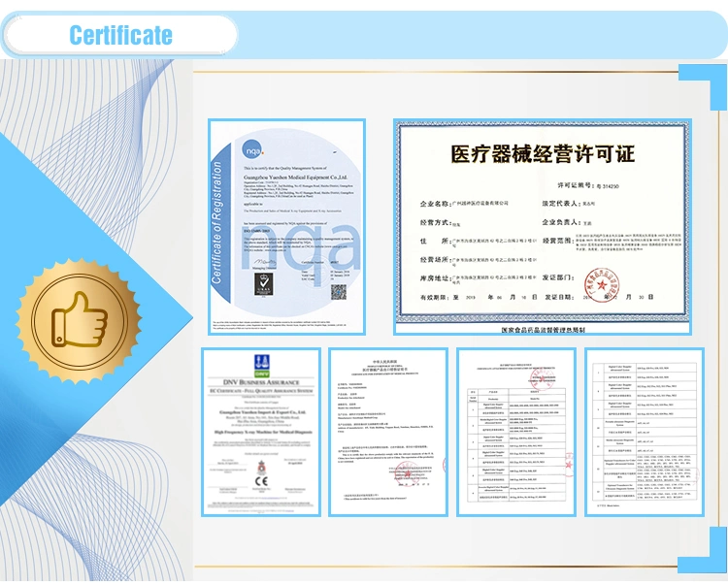
Task: Click the 医疗器械经营许可证 title text
Action: click(543, 154)
